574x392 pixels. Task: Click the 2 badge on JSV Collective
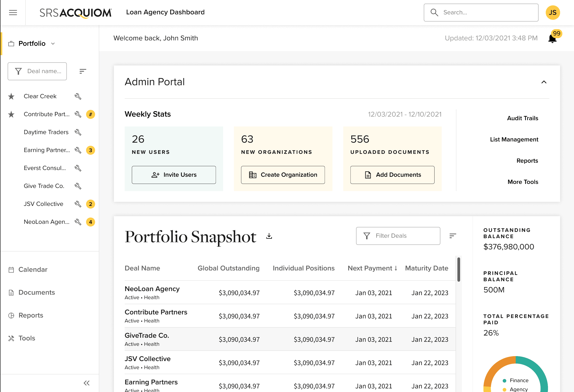pyautogui.click(x=91, y=204)
